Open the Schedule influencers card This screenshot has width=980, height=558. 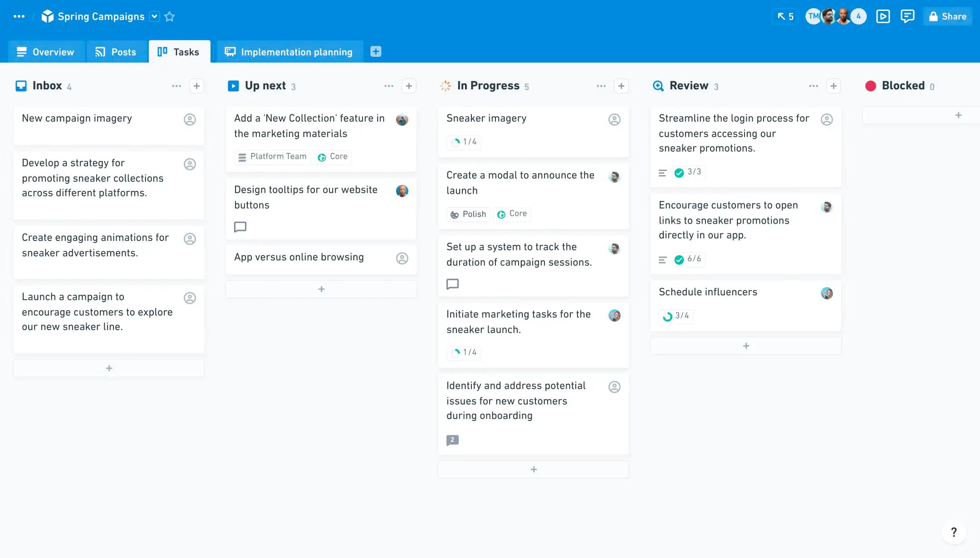click(x=708, y=293)
